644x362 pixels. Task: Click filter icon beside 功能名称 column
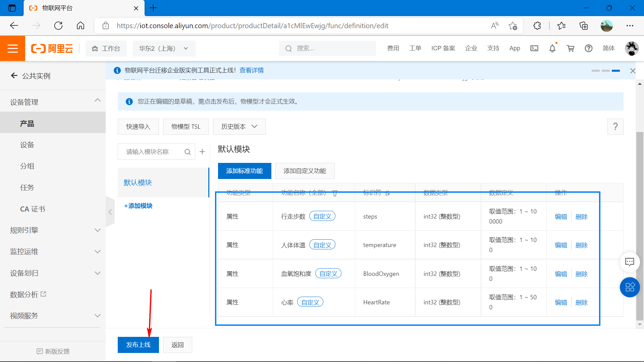point(335,193)
